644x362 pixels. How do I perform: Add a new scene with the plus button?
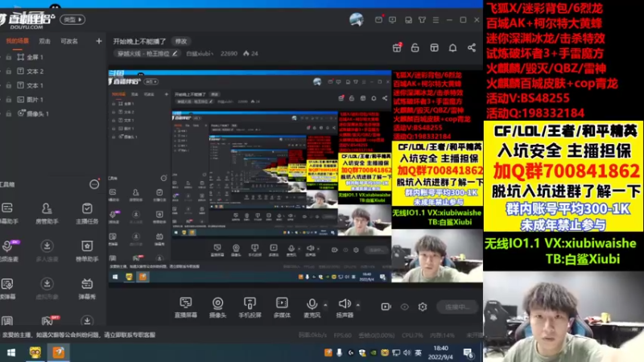[x=98, y=41]
